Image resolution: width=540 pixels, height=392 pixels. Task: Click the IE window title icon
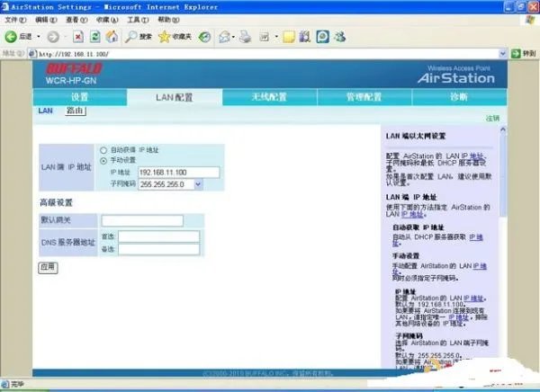click(x=4, y=6)
